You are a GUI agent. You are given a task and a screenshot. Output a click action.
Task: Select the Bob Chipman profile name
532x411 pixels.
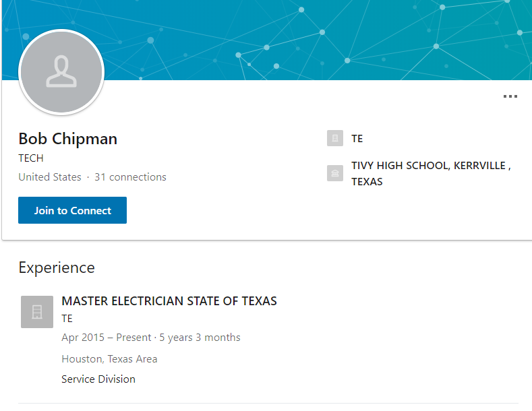pyautogui.click(x=68, y=139)
